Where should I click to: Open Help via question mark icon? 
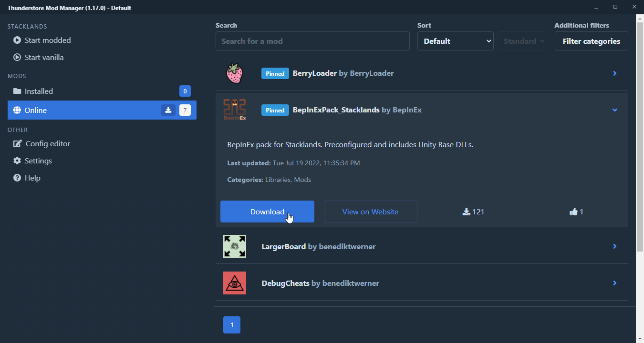[x=17, y=178]
